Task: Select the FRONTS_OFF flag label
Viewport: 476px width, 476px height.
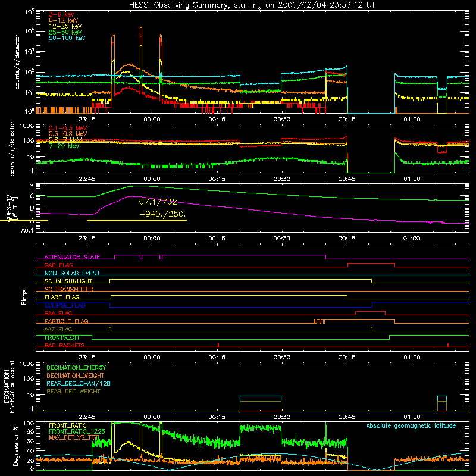Action: pyautogui.click(x=63, y=337)
